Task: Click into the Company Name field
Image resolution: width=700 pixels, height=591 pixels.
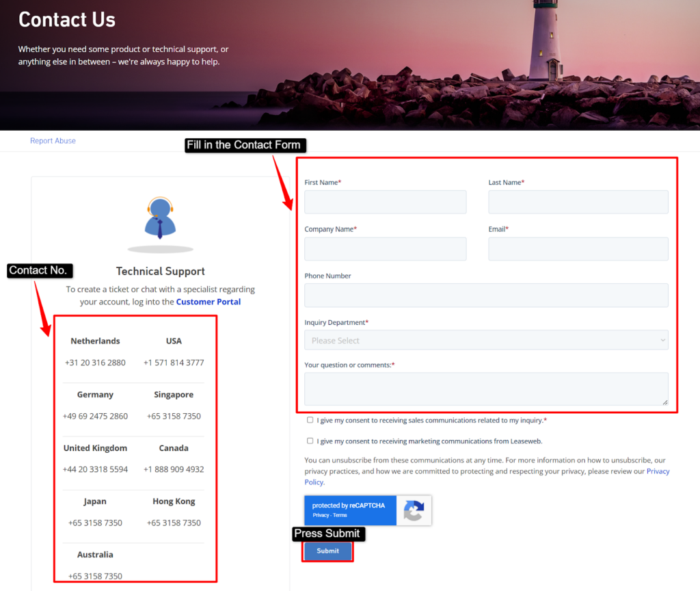Action: click(x=386, y=249)
